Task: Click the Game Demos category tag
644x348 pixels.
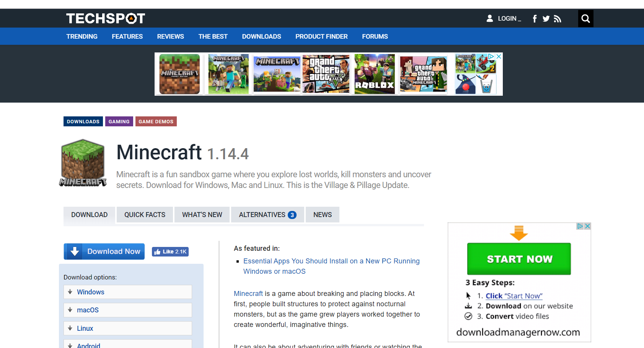Action: pyautogui.click(x=156, y=121)
